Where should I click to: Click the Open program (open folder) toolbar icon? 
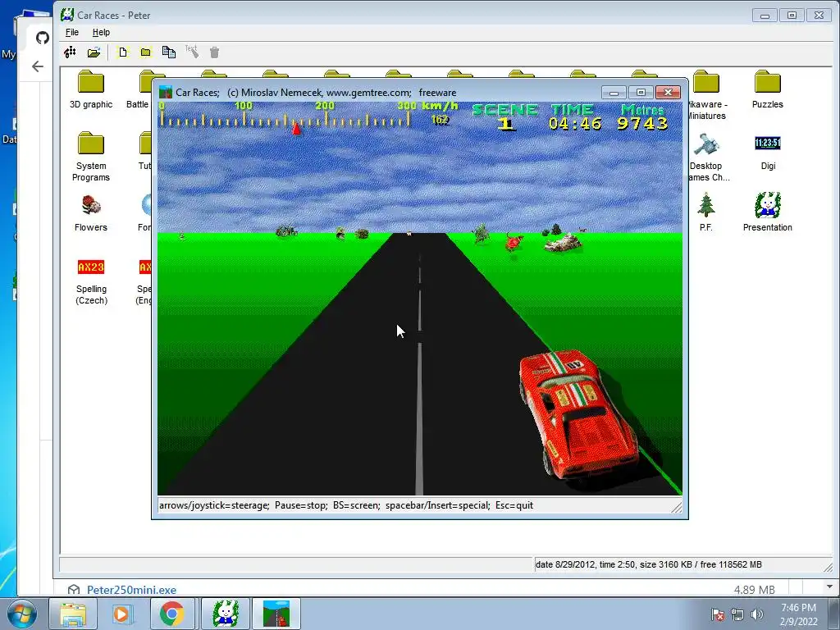pos(94,52)
